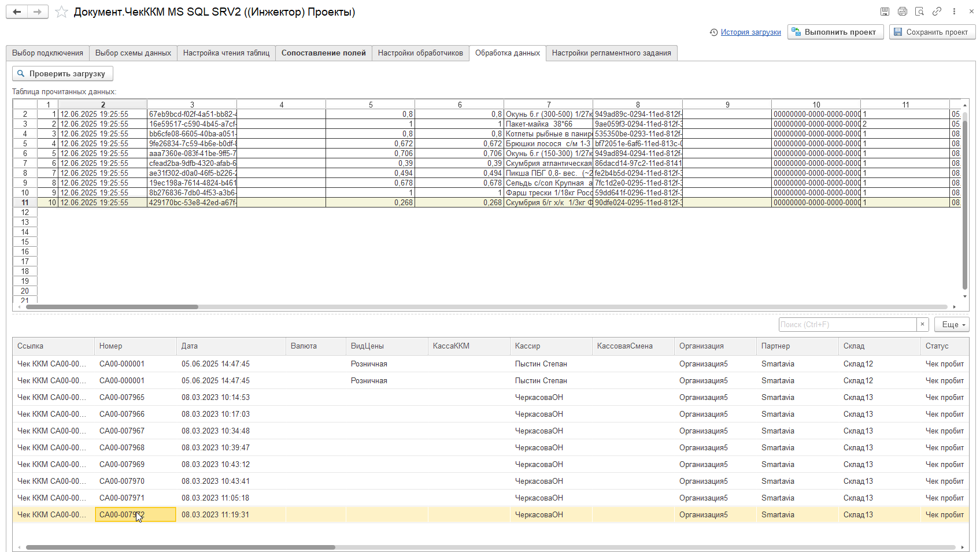Click the Проверить загрузку button
Screen dimensions: 980x552
(x=62, y=73)
